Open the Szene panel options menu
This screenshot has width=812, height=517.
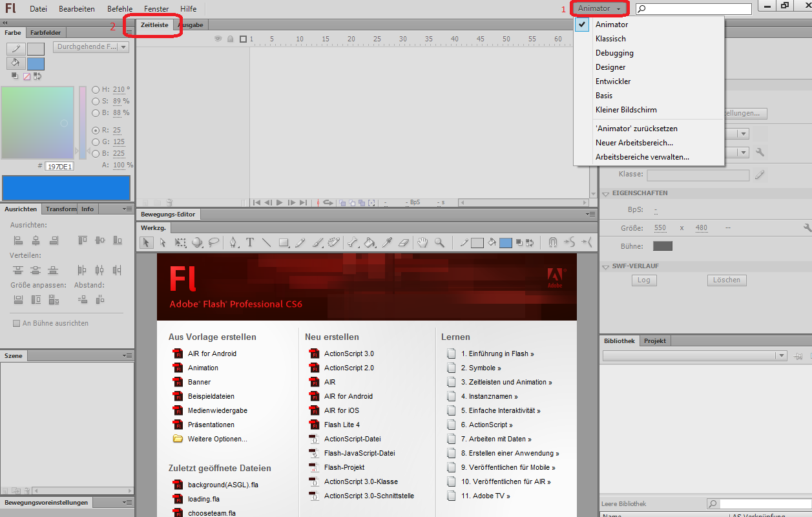pos(127,356)
